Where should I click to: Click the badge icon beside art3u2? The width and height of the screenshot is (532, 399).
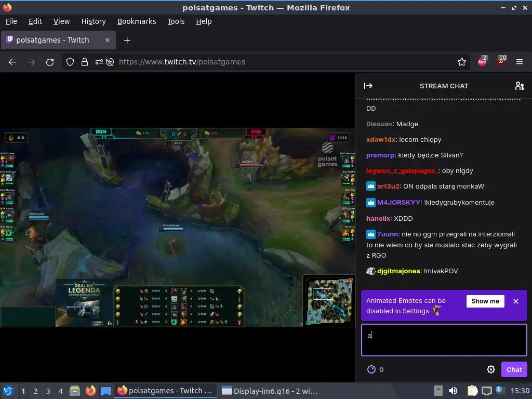click(x=370, y=186)
